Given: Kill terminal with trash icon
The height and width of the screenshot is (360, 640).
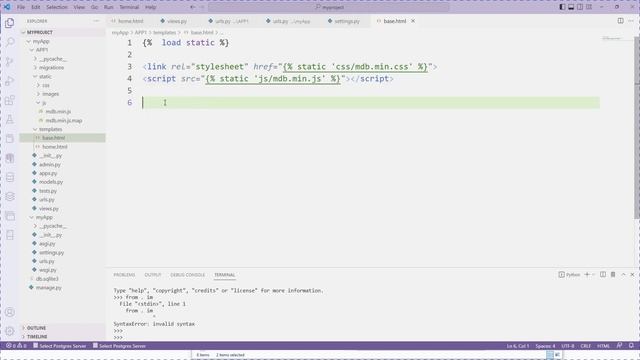Looking at the screenshot, I should pyautogui.click(x=613, y=275).
